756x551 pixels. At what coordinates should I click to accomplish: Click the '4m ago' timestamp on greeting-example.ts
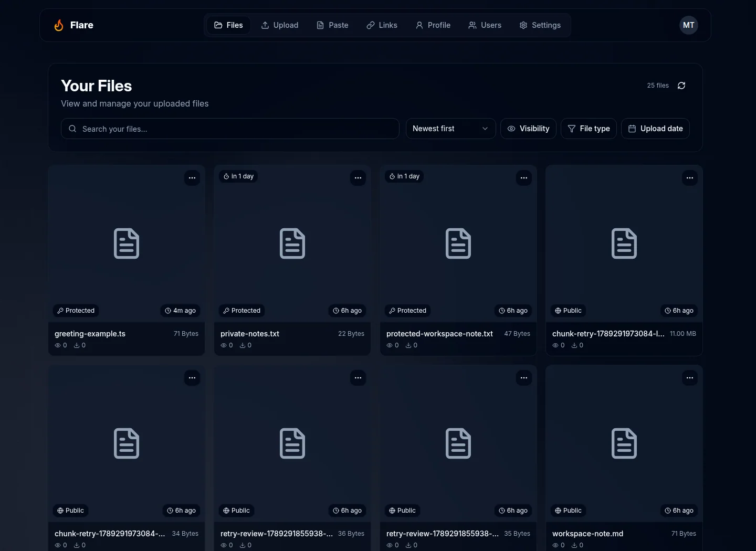[x=180, y=311]
